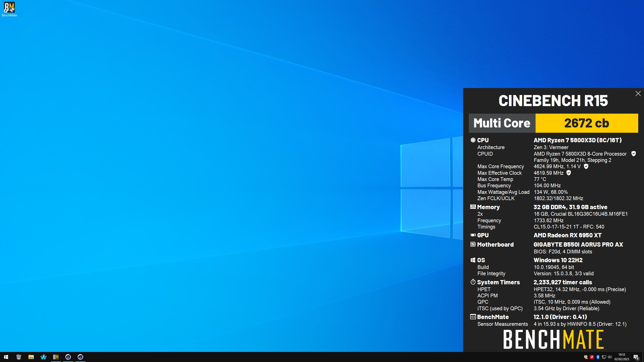Click the CPU chip section icon
The image size is (644, 362).
coord(473,140)
